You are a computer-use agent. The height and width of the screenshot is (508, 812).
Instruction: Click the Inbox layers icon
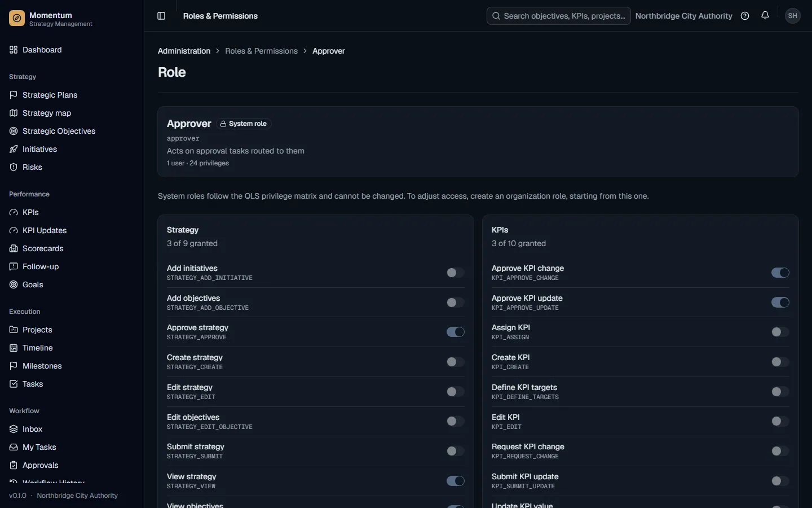14,429
